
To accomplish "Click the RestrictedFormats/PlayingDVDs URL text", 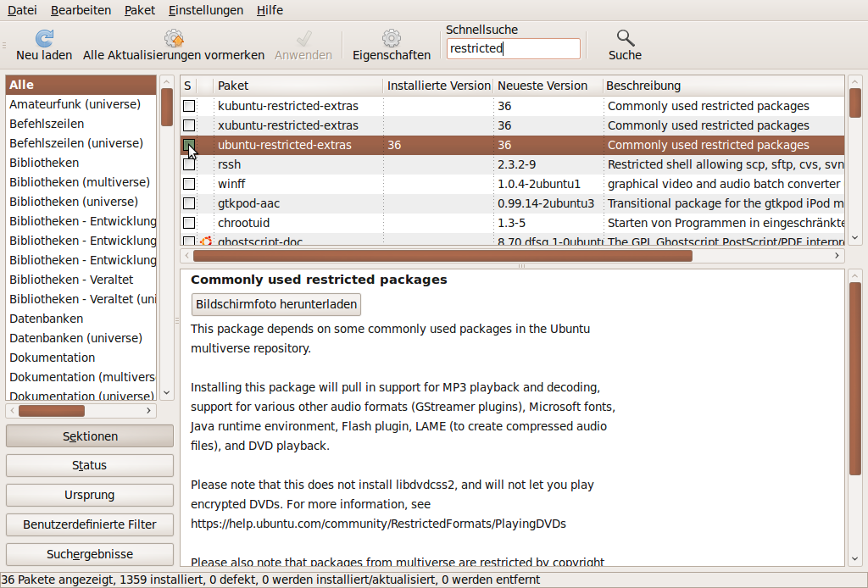I will 378,524.
